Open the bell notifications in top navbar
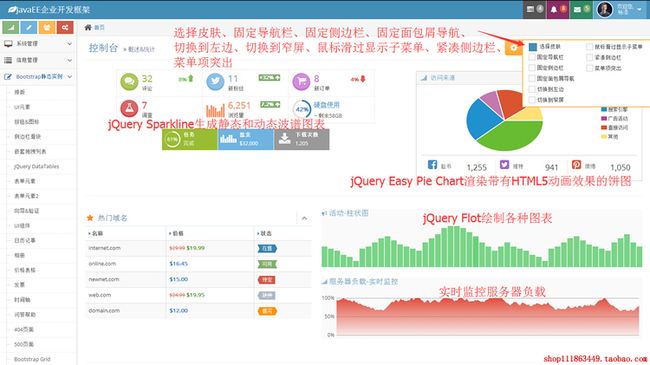 click(x=558, y=9)
